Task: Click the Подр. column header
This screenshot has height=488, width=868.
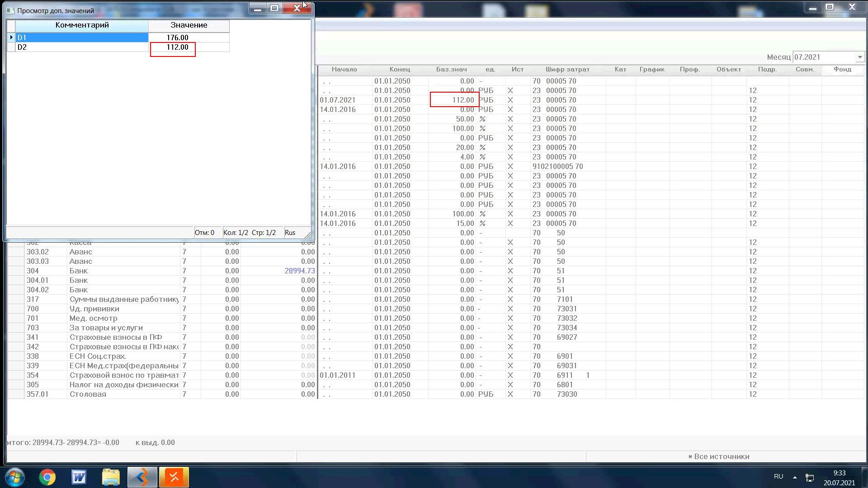Action: (x=767, y=70)
